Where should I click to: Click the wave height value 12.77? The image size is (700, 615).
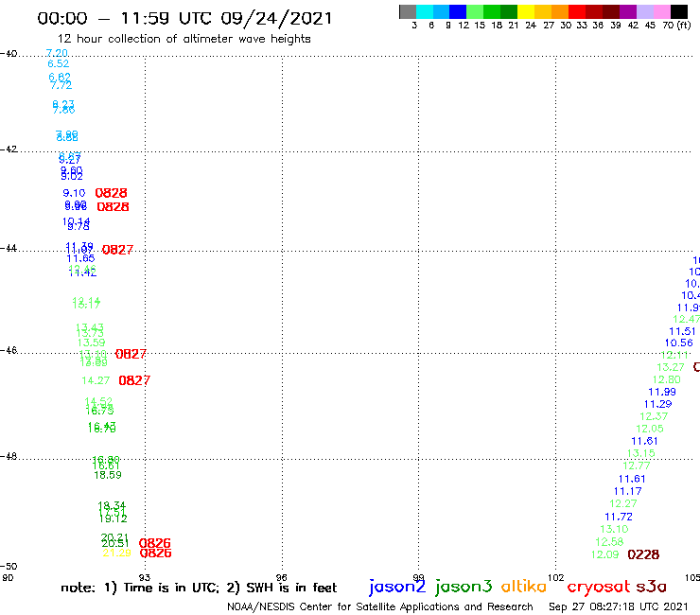click(637, 466)
